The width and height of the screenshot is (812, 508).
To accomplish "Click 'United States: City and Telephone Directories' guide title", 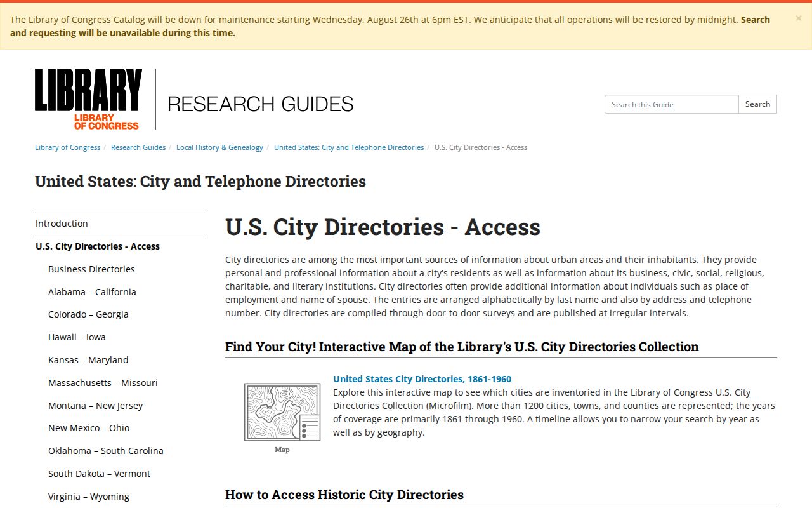I will 200,182.
